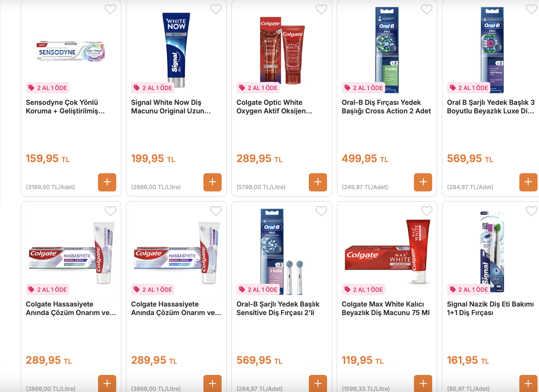Image resolution: width=539 pixels, height=392 pixels.
Task: Add Sensodyne Çok Yönlü Koruma to cart
Action: coord(107,182)
